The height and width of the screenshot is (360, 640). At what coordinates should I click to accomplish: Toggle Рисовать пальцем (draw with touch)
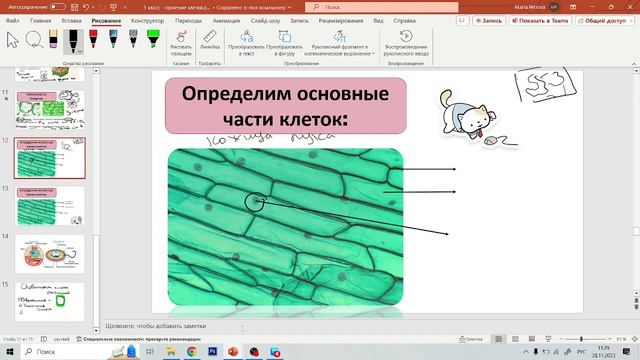coord(181,43)
